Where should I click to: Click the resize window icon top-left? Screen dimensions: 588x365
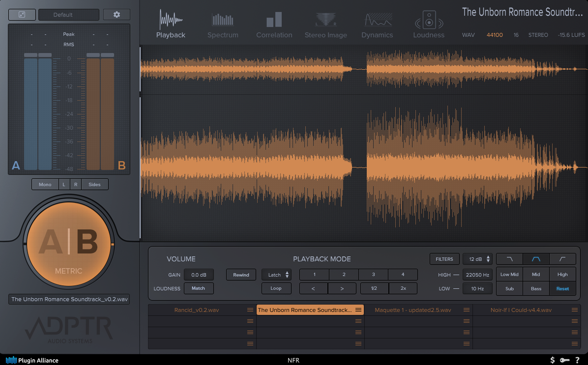point(22,15)
